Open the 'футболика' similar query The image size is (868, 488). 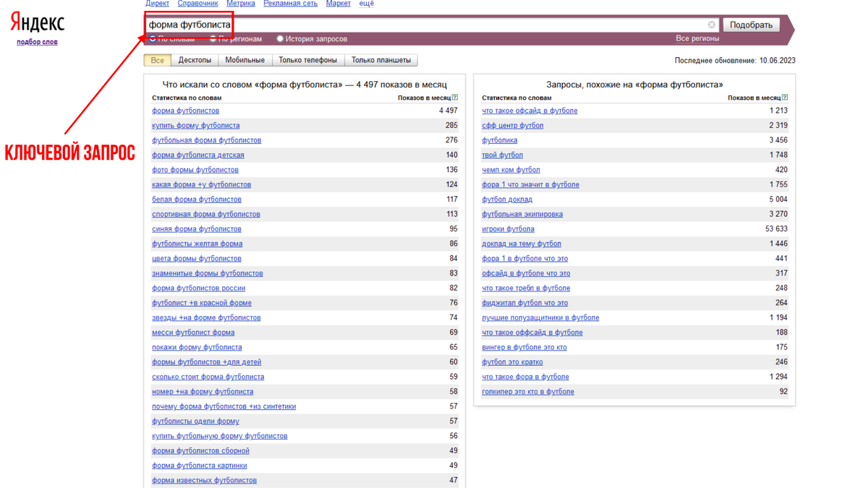(500, 140)
